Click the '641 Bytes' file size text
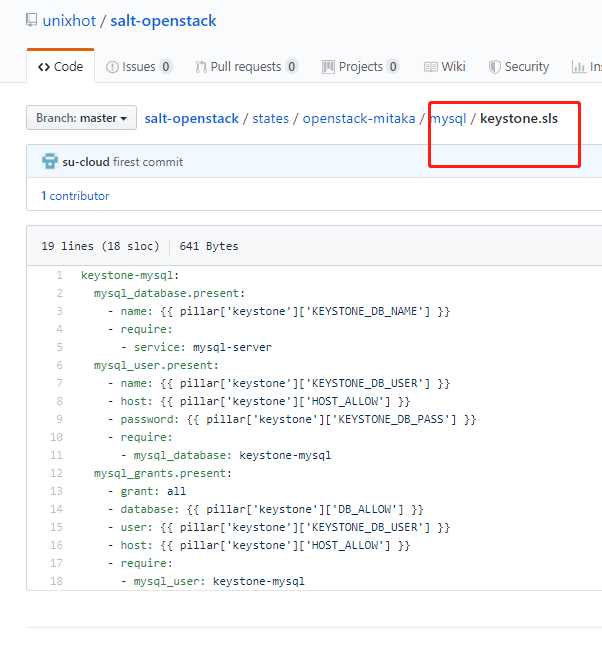 209,246
